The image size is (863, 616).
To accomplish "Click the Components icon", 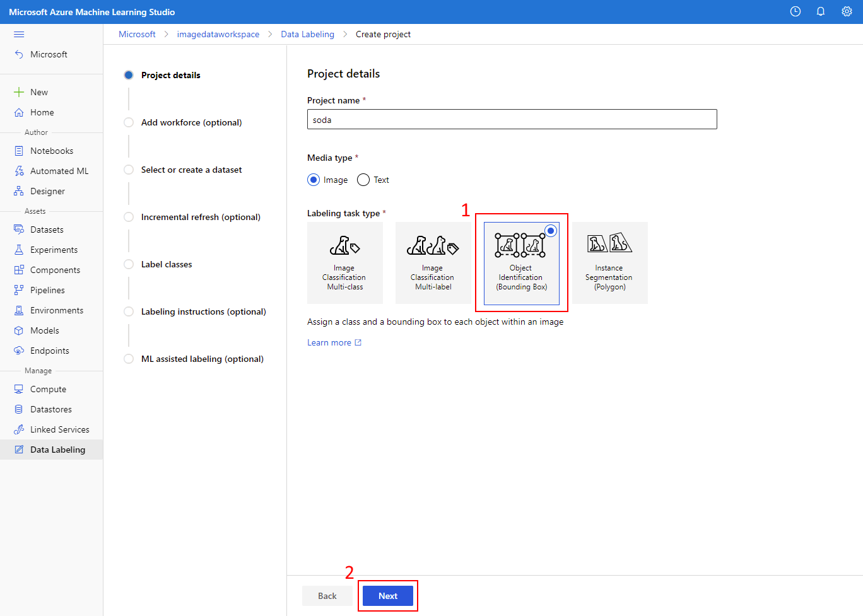I will click(19, 270).
